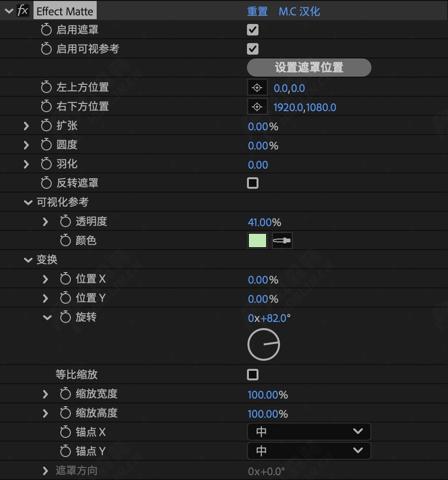This screenshot has height=480, width=448.
Task: Click crosshair point picker for 左上方位置
Action: (257, 88)
